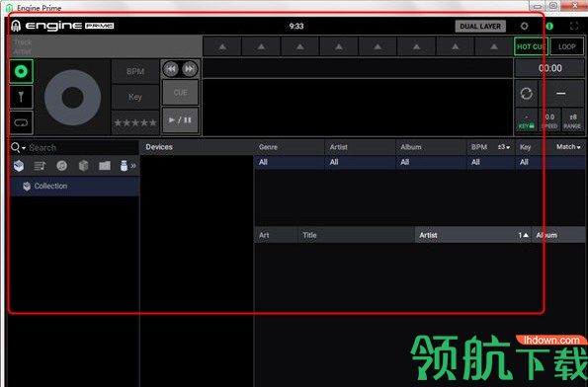Click the Genre filter column header
588x387 pixels.
point(290,147)
